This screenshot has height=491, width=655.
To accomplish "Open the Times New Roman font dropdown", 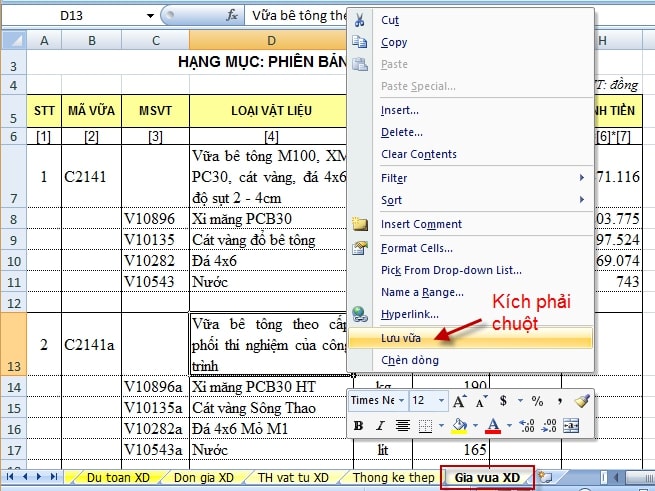I will (400, 400).
